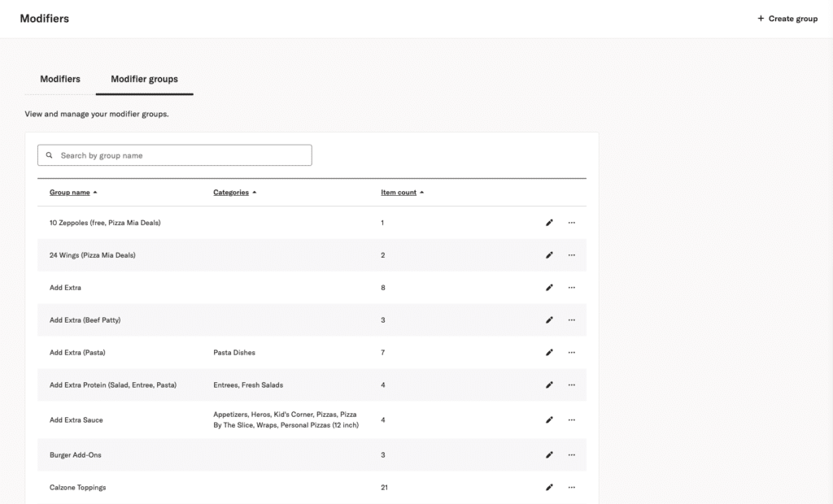The width and height of the screenshot is (833, 504).
Task: Click the Create group button
Action: coord(787,19)
